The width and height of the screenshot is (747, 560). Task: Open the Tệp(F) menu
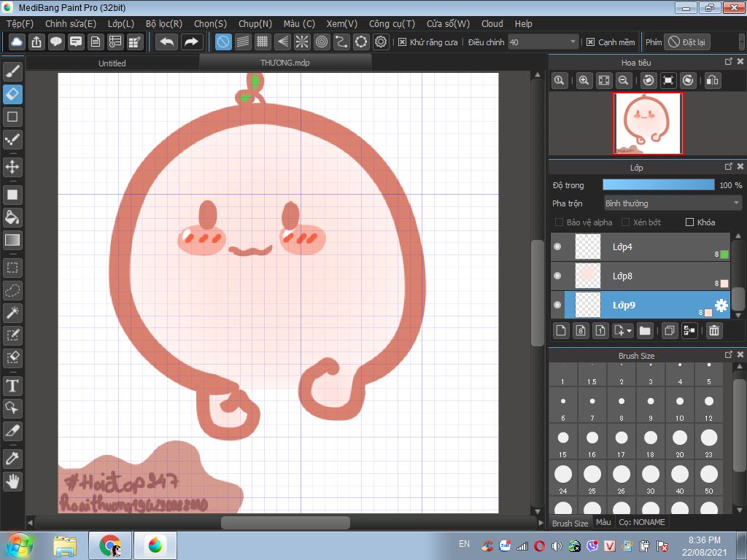(20, 24)
